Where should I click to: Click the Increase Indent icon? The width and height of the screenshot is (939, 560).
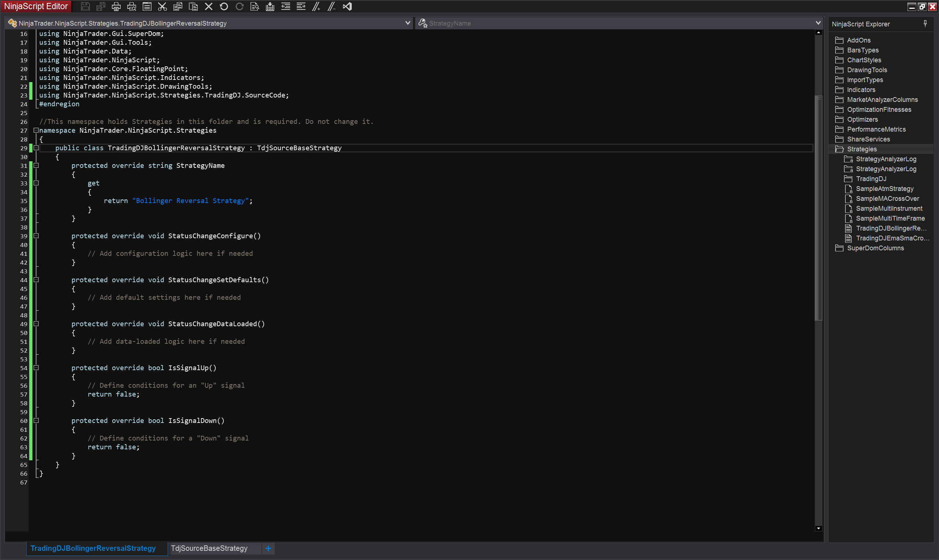click(x=301, y=7)
